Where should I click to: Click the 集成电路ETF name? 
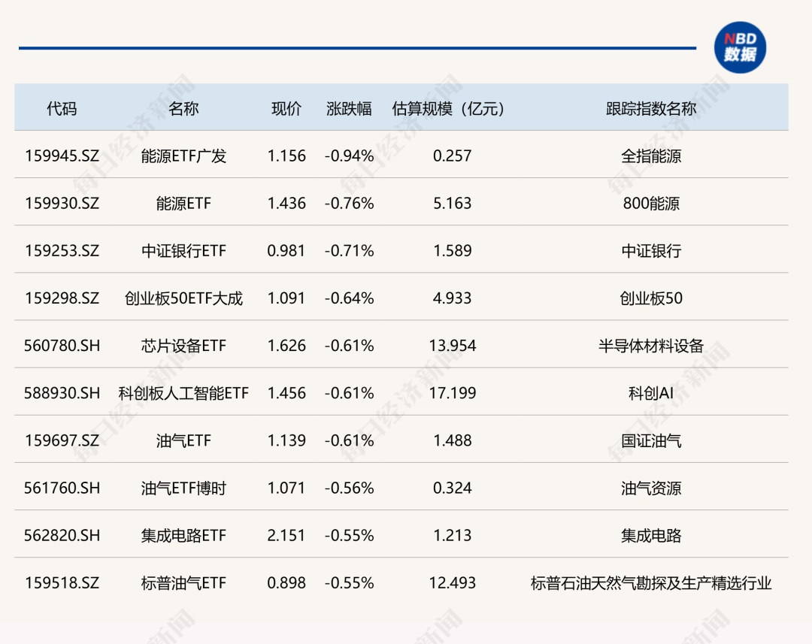183,536
